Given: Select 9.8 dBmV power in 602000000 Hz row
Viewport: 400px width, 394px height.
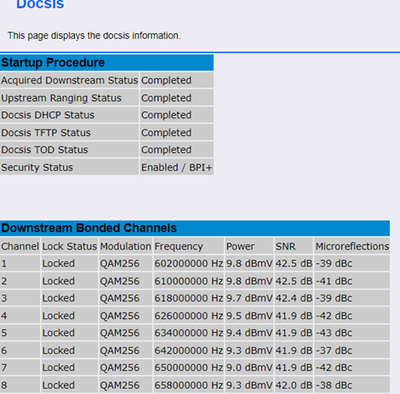Looking at the screenshot, I should [x=249, y=263].
